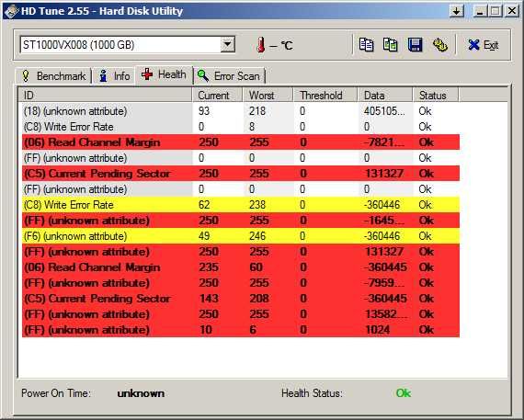
Task: Click worst value 218 in first row
Action: (257, 111)
